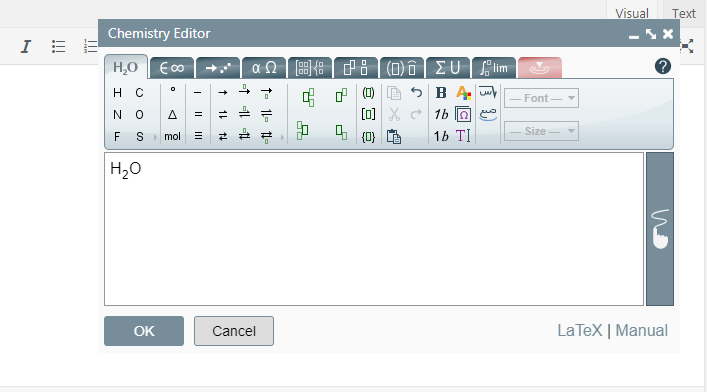Insert plain right reaction arrow
The height and width of the screenshot is (392, 707).
[223, 92]
